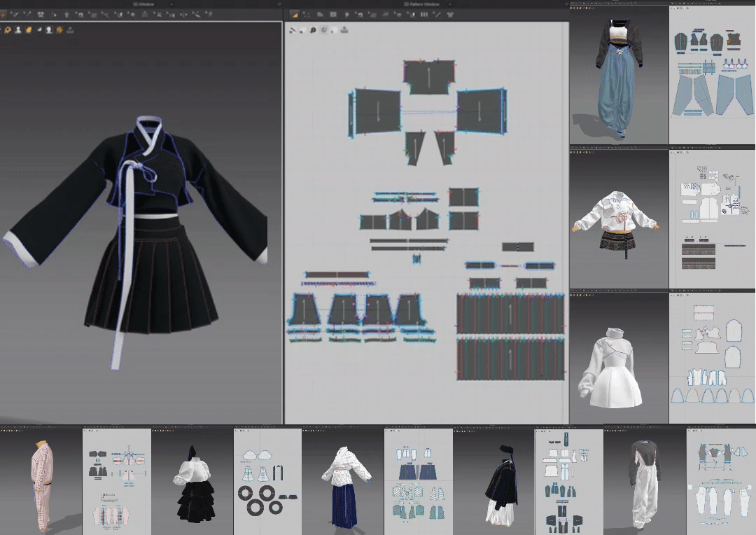Click the 2D Pattern Window title tab

click(421, 4)
